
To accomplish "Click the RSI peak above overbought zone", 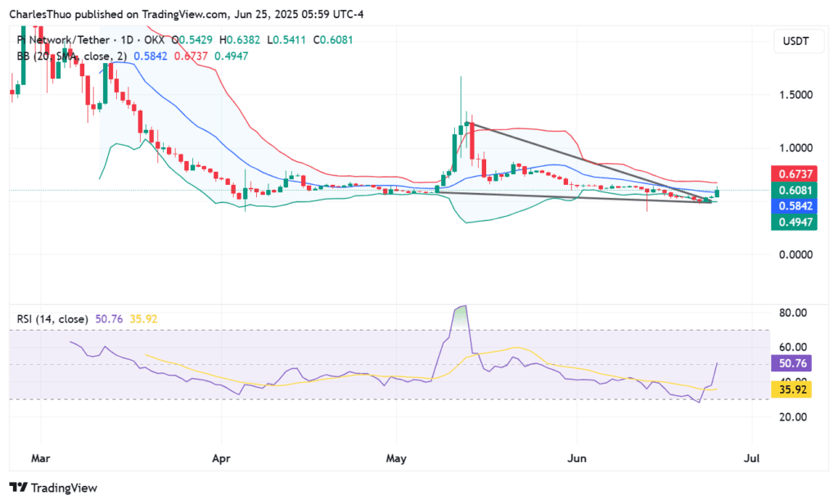I will 462,309.
